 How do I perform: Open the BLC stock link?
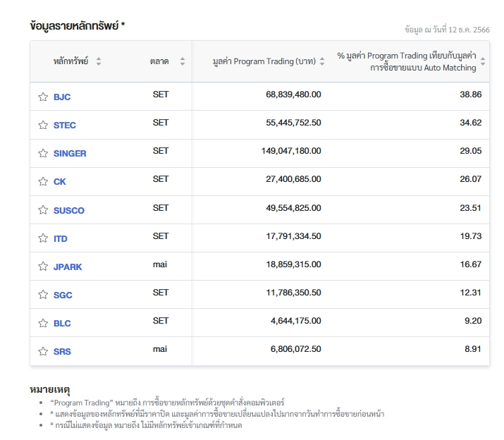(62, 323)
